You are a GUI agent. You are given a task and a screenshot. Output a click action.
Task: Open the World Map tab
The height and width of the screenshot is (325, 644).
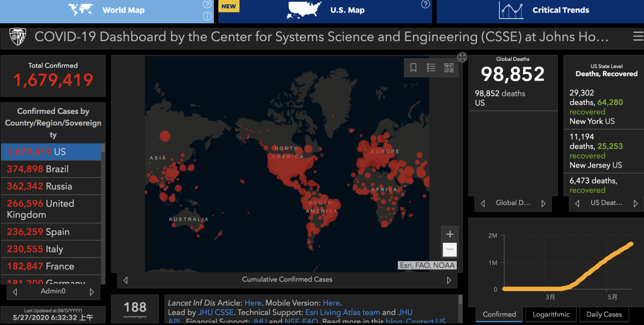click(107, 11)
